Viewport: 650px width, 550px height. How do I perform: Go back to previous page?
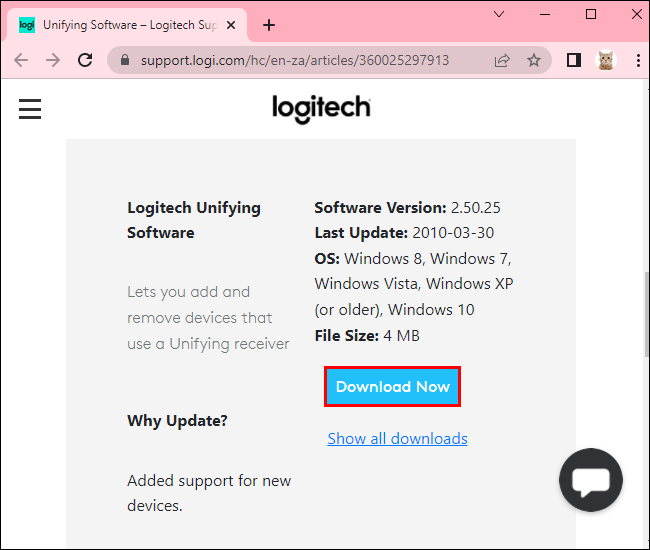point(21,60)
